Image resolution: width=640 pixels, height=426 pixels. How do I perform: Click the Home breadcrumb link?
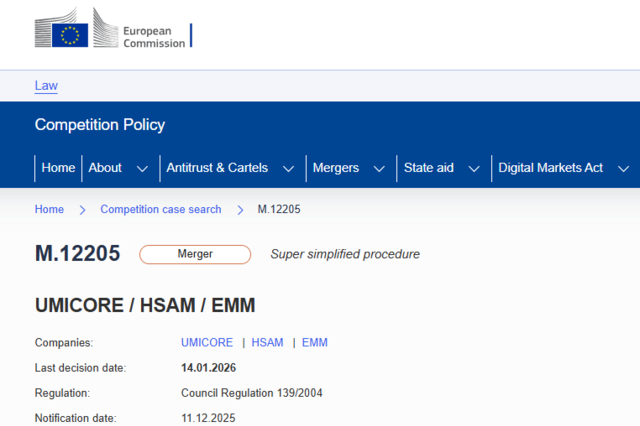coord(49,209)
